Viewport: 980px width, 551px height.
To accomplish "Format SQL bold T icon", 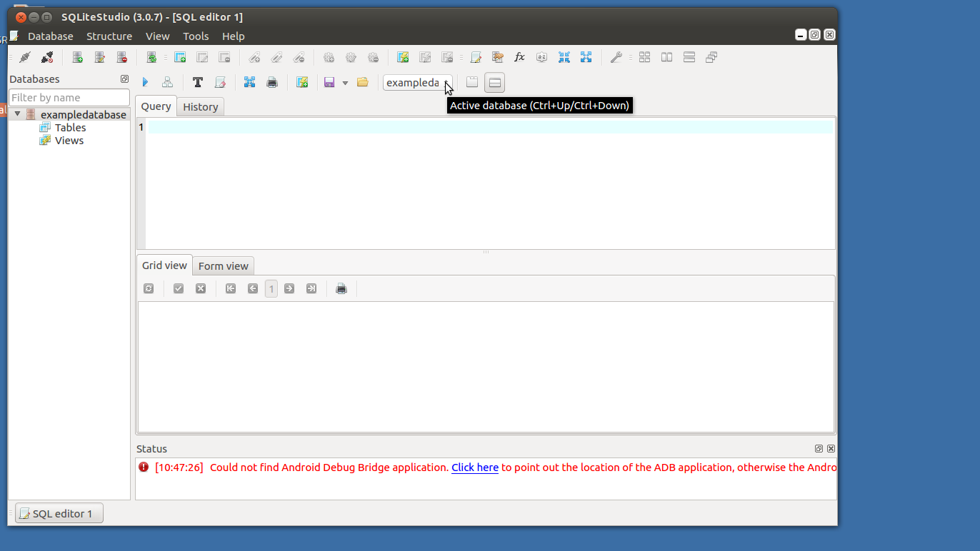I will click(x=198, y=83).
